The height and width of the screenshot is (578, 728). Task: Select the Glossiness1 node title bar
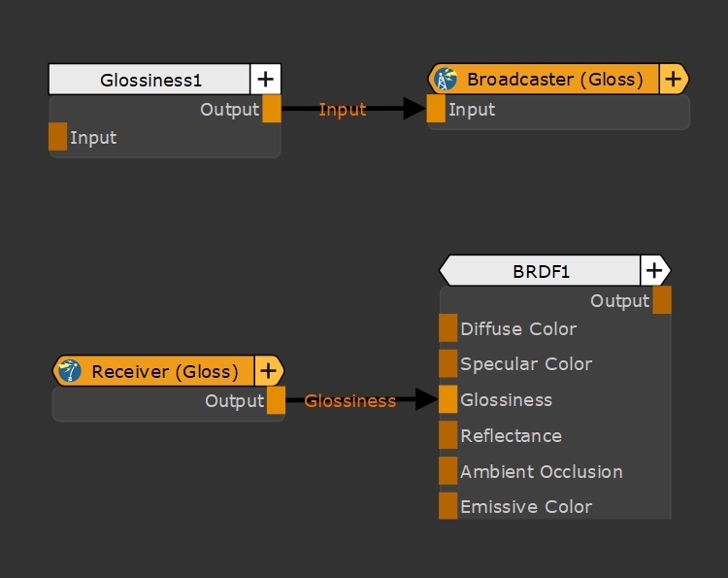tap(150, 80)
